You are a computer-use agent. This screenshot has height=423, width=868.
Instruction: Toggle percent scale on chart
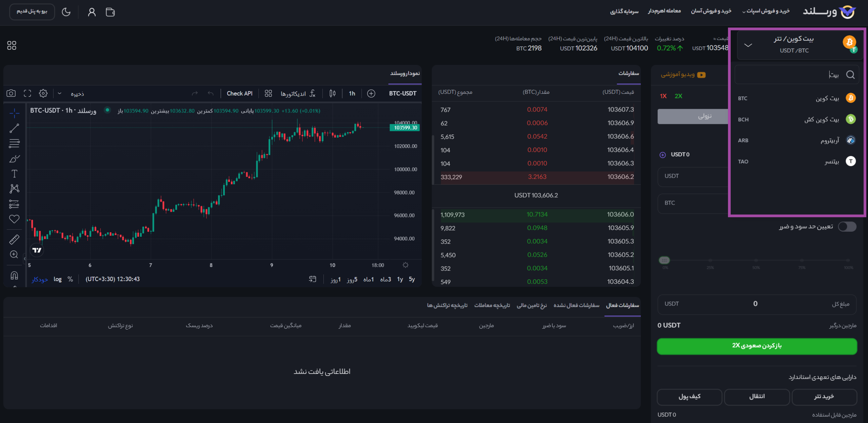tap(70, 279)
